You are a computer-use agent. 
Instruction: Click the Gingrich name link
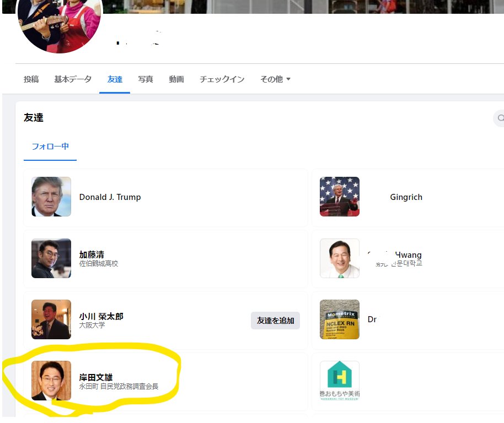click(x=406, y=197)
